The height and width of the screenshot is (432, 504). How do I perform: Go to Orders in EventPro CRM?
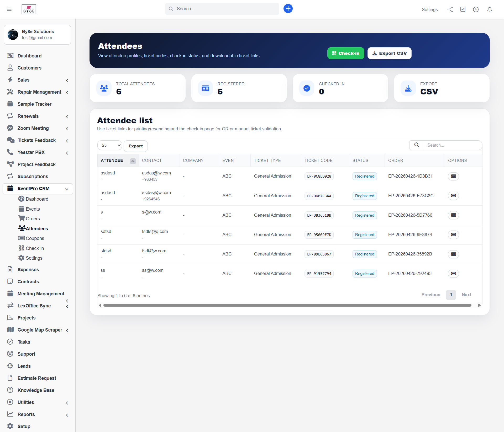pyautogui.click(x=33, y=219)
